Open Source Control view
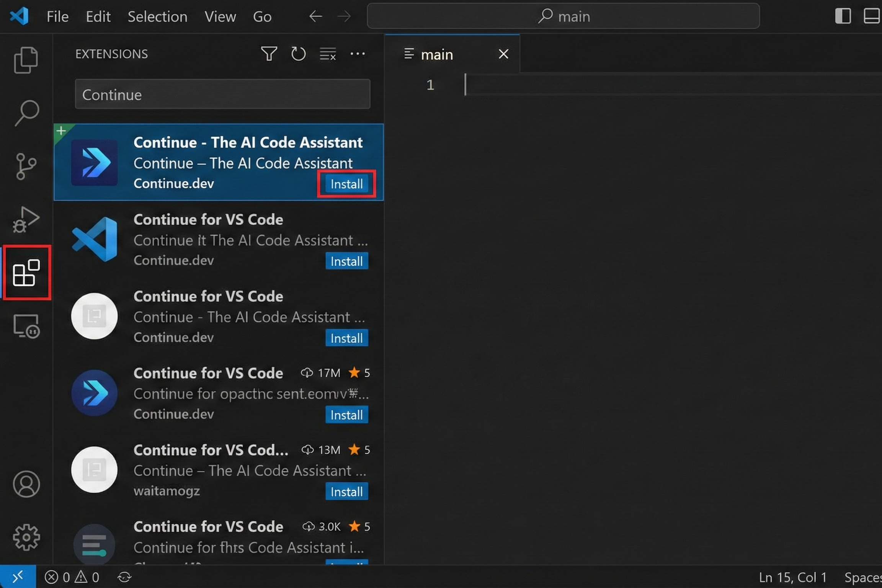Image resolution: width=882 pixels, height=588 pixels. point(26,166)
